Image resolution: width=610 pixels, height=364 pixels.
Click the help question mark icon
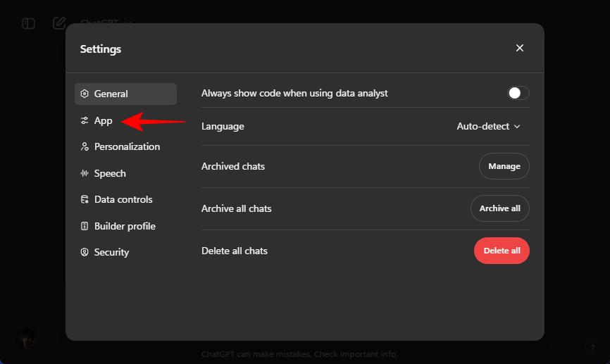[x=592, y=347]
